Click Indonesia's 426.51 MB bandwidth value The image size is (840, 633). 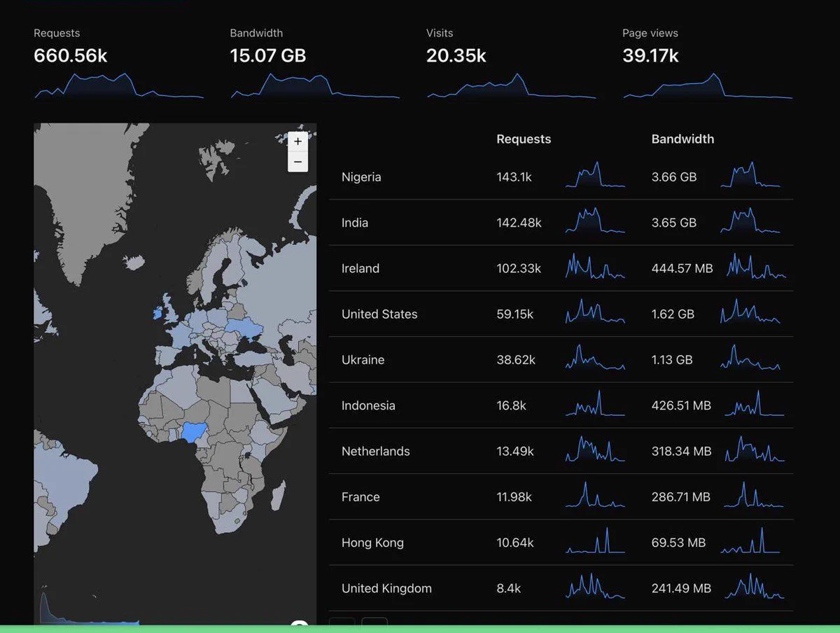pos(681,405)
